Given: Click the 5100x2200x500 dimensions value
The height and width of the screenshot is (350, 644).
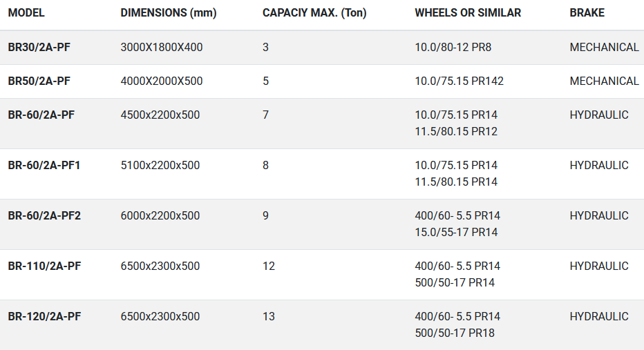Looking at the screenshot, I should tap(160, 166).
